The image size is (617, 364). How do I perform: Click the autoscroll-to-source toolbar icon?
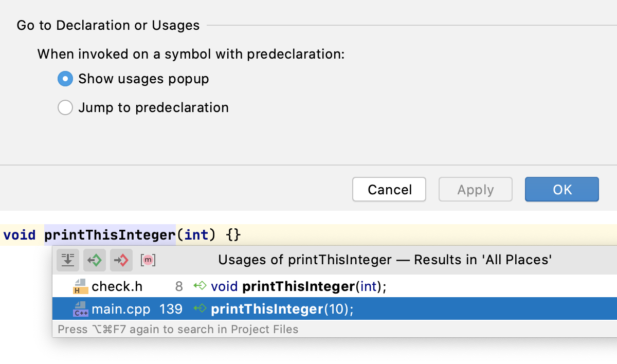click(x=68, y=260)
